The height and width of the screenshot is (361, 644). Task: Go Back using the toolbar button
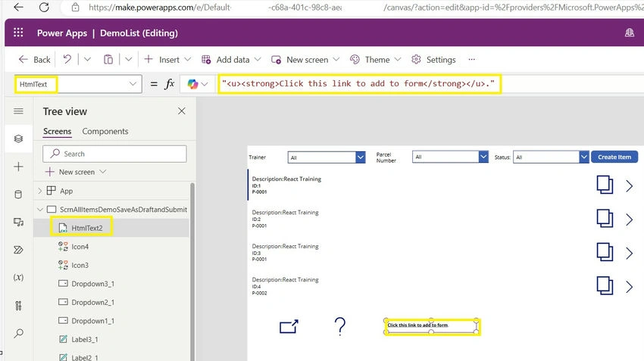tap(35, 60)
